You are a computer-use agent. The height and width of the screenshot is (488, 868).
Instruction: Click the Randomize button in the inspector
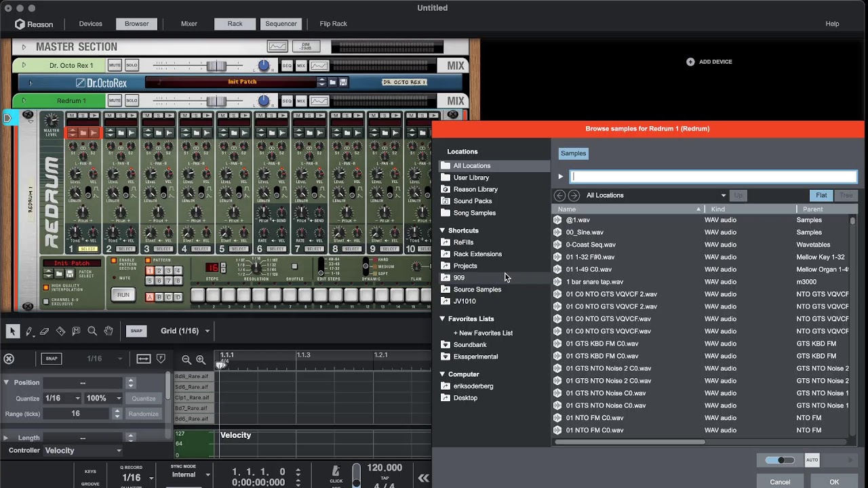[x=144, y=413]
